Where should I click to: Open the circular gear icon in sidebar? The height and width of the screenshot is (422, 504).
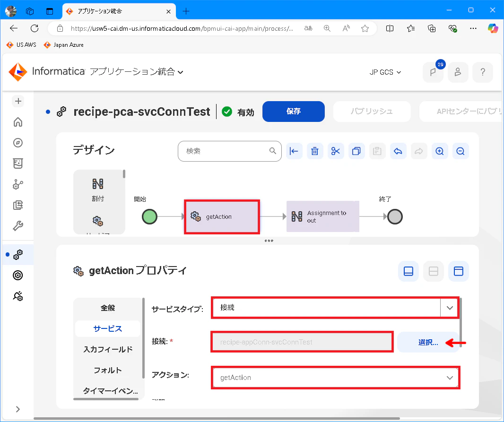(x=18, y=275)
